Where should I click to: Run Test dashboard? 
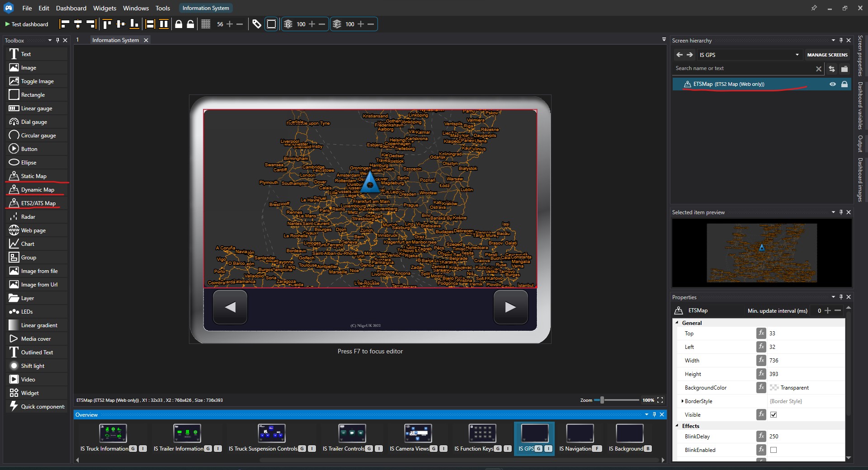(27, 24)
